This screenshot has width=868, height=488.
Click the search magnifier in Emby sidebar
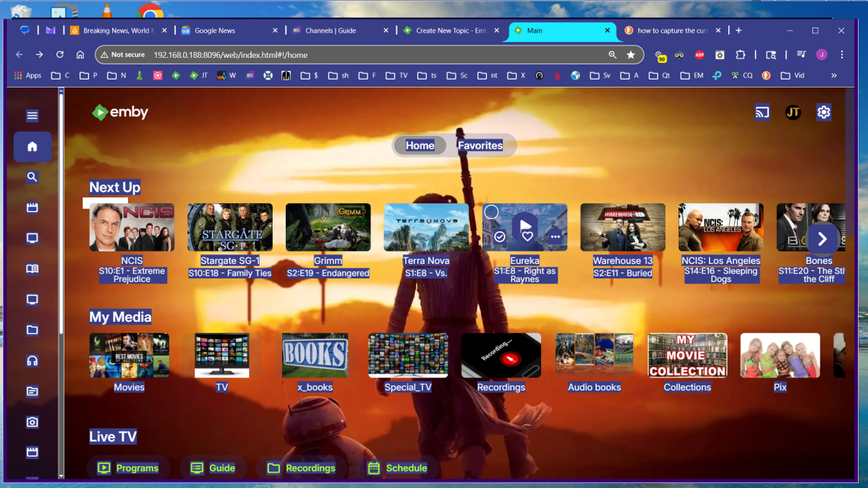[32, 177]
